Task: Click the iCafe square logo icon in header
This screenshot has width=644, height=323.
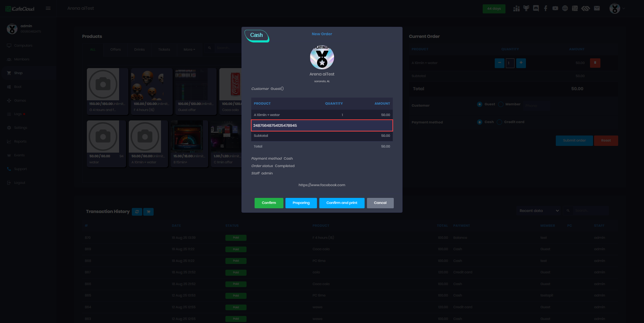Action: 575,8
